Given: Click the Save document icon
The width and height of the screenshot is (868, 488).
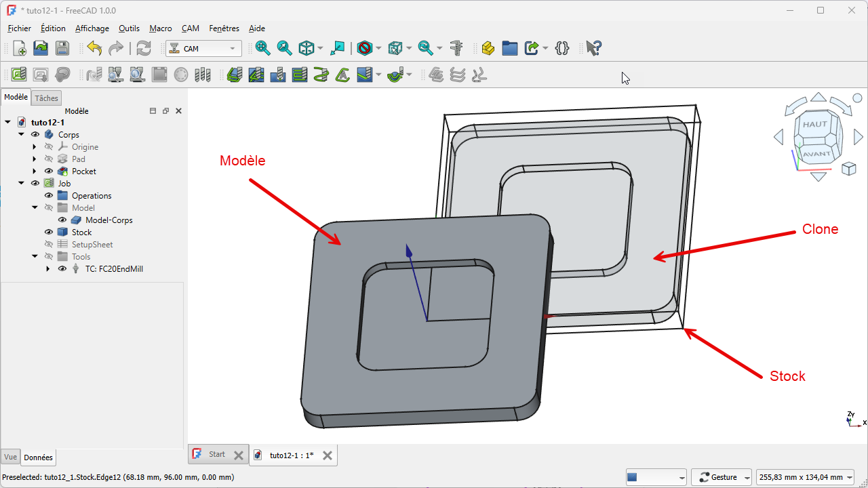Looking at the screenshot, I should pos(62,48).
